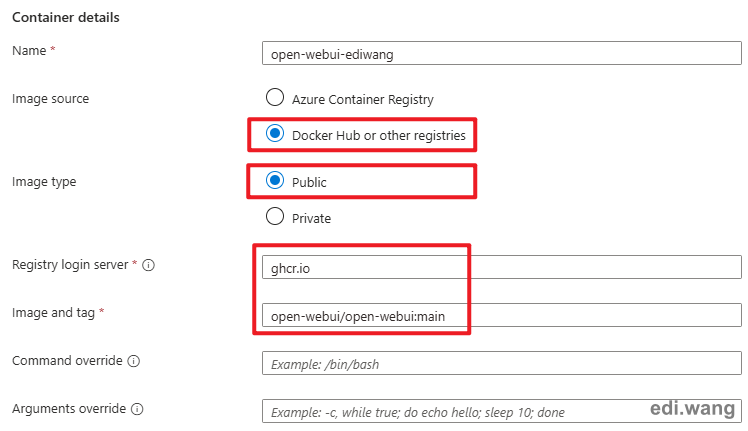Open the Registry login server info tooltip icon
This screenshot has width=748, height=431.
148,265
